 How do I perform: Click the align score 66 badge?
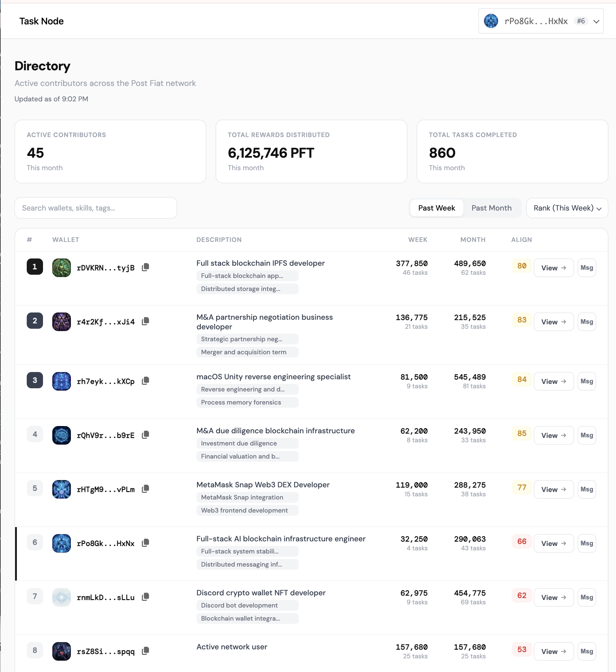tap(522, 542)
